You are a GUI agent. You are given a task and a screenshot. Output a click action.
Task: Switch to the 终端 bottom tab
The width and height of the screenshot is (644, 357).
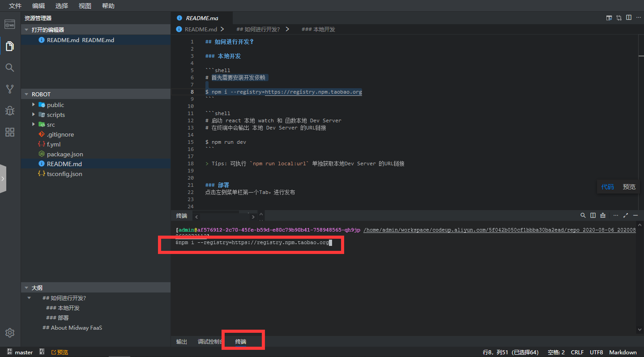click(241, 342)
